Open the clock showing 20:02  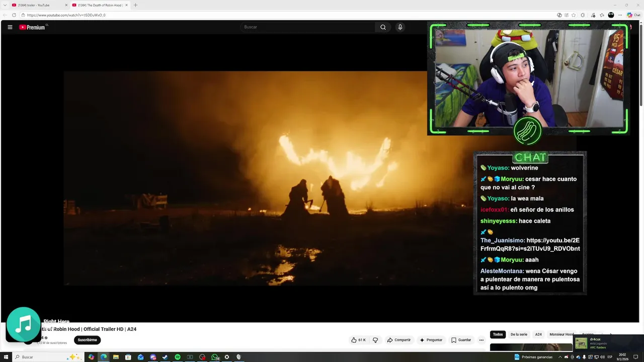coord(622,357)
